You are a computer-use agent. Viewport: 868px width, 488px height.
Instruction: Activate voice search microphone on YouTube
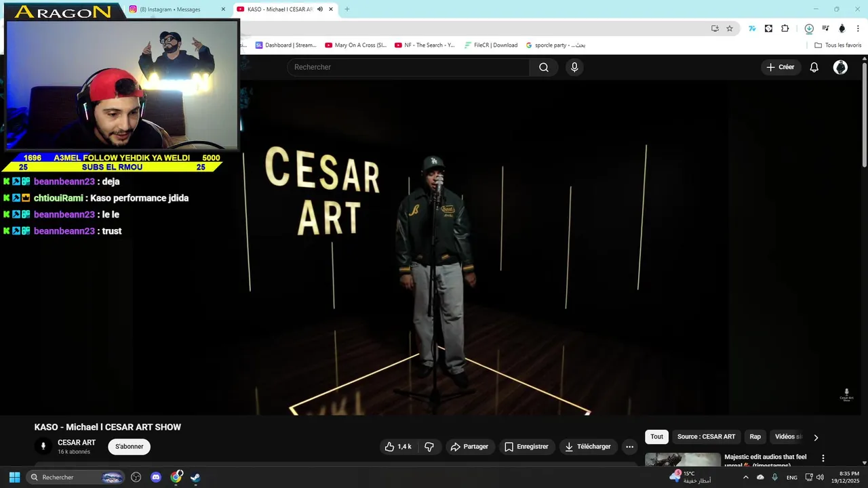tap(574, 67)
